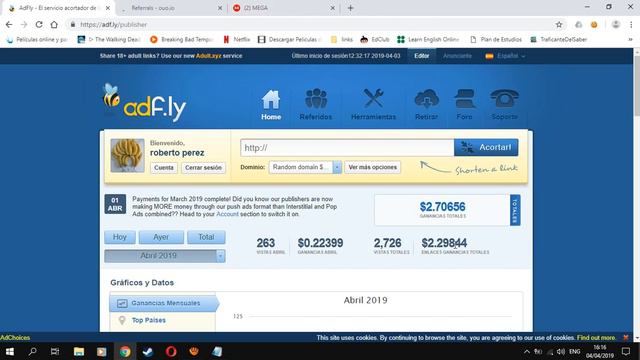Open the volume tray icon
Image resolution: width=640 pixels, height=360 pixels.
tap(561, 351)
